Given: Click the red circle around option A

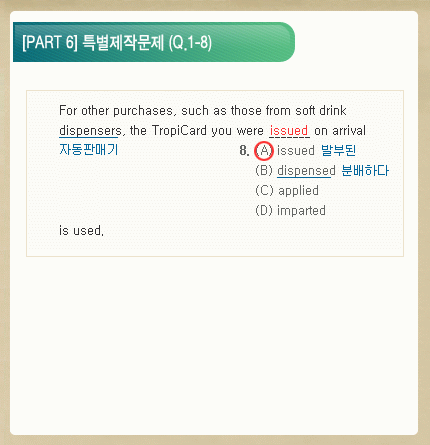Looking at the screenshot, I should [264, 151].
